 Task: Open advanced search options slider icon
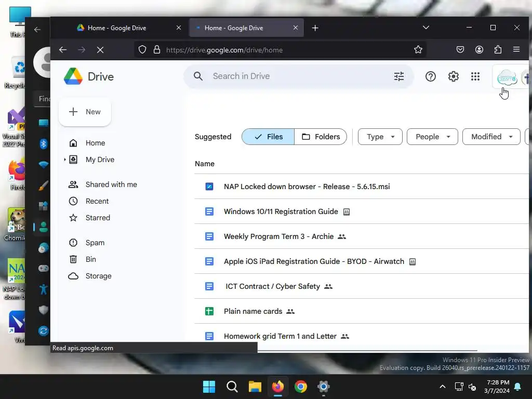click(399, 76)
